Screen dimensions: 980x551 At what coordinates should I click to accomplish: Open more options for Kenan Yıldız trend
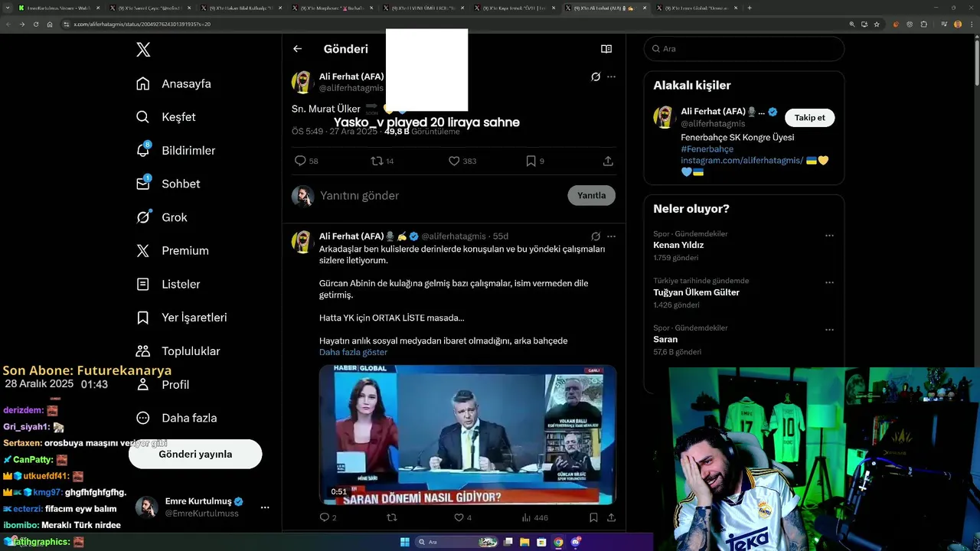tap(829, 236)
